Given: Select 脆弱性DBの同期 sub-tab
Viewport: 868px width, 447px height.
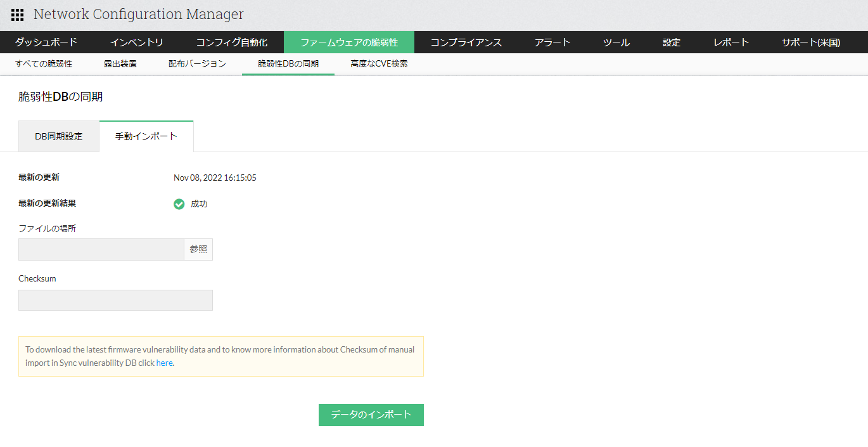Looking at the screenshot, I should [x=288, y=64].
